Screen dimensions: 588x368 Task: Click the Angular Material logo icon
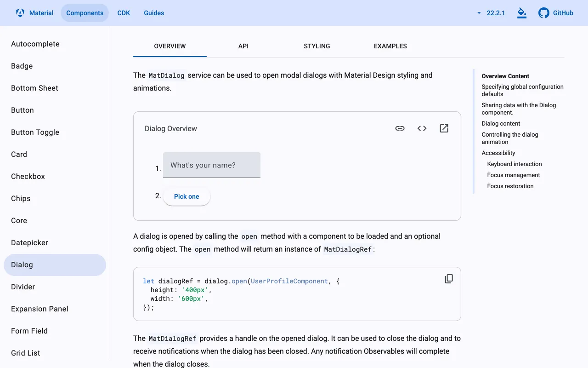click(20, 13)
